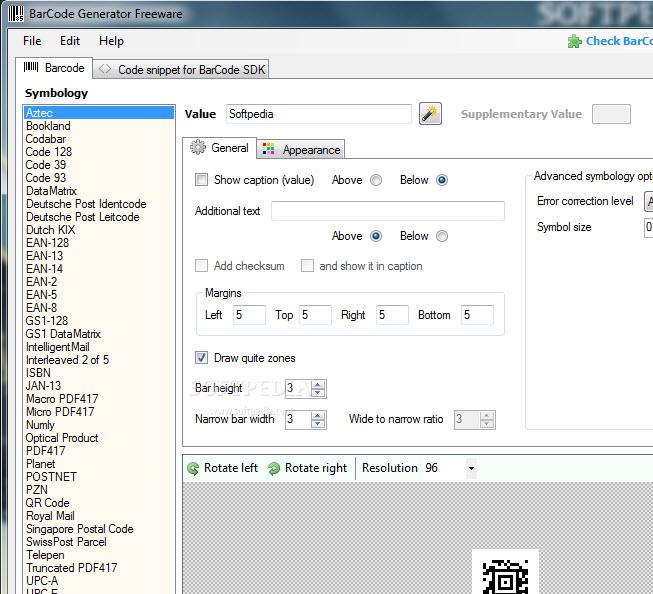Click the barcode icon on Barcode tab
The height and width of the screenshot is (594, 653).
[31, 68]
